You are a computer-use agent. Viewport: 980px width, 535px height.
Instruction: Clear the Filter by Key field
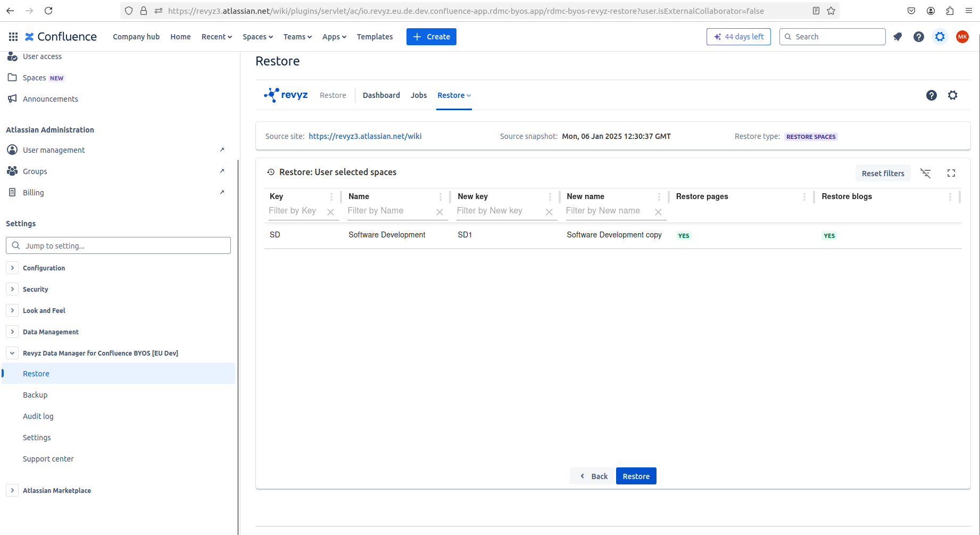pyautogui.click(x=330, y=212)
